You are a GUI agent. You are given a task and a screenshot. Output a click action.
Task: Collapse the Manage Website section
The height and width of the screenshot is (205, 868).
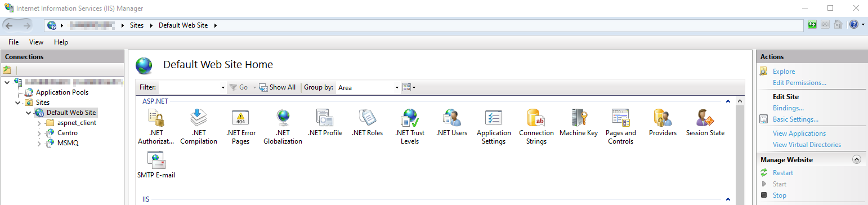(857, 160)
